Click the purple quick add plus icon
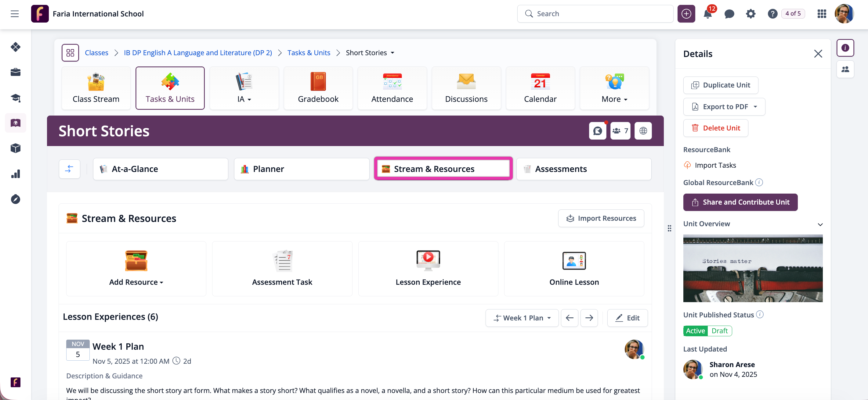The height and width of the screenshot is (400, 868). coord(686,14)
